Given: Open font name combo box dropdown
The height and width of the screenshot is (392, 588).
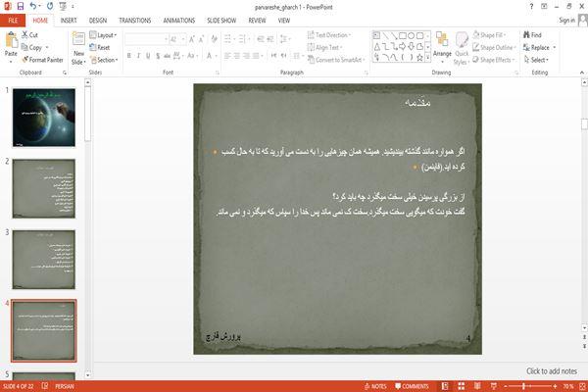Looking at the screenshot, I should [x=166, y=39].
